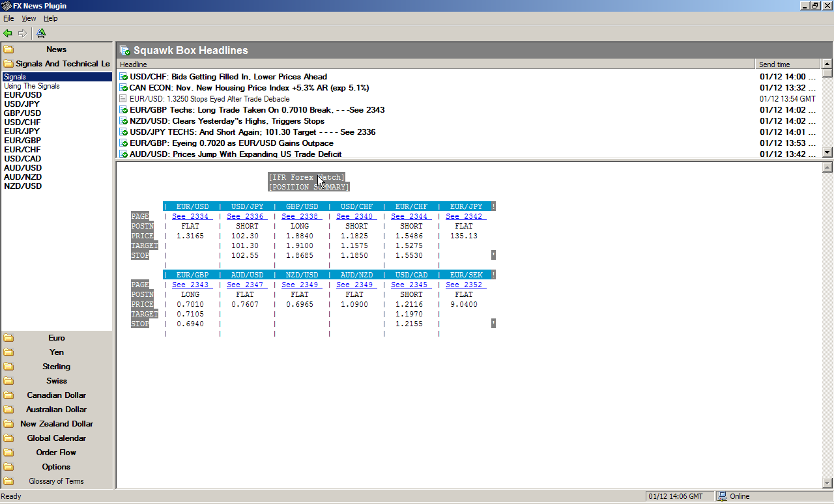Image resolution: width=834 pixels, height=504 pixels.
Task: Open the NZD/USD Clears Yesterday's Highs headline
Action: (227, 121)
